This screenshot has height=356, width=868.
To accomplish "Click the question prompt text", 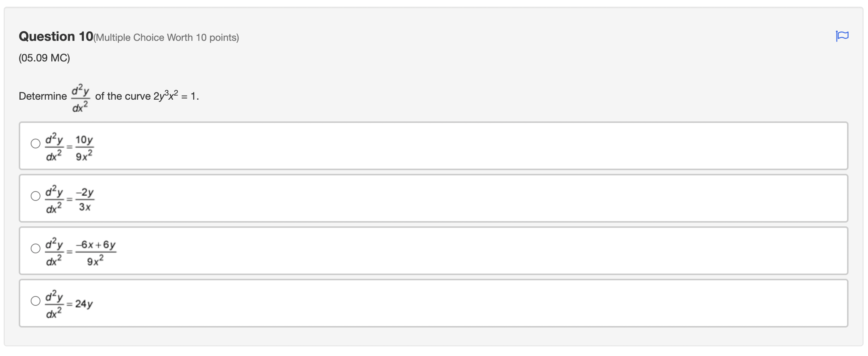I will tap(42, 96).
